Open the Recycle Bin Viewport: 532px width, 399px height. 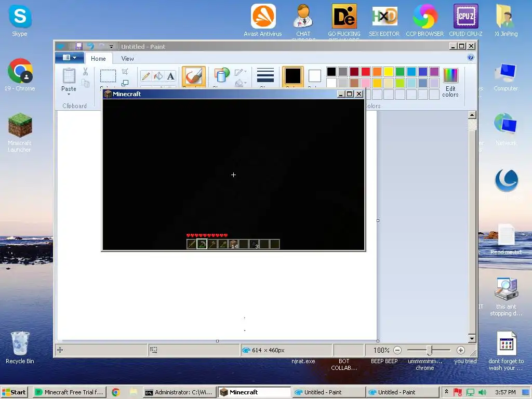tap(20, 347)
